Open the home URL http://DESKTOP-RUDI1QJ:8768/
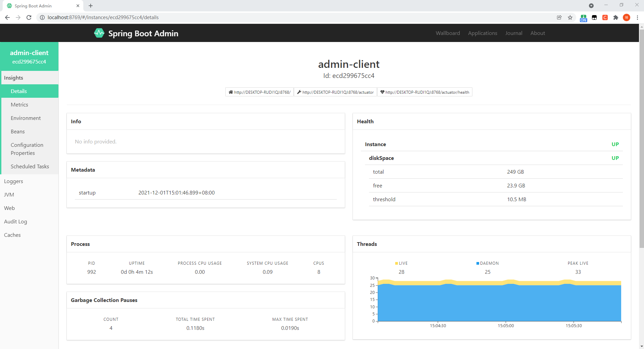 (260, 92)
